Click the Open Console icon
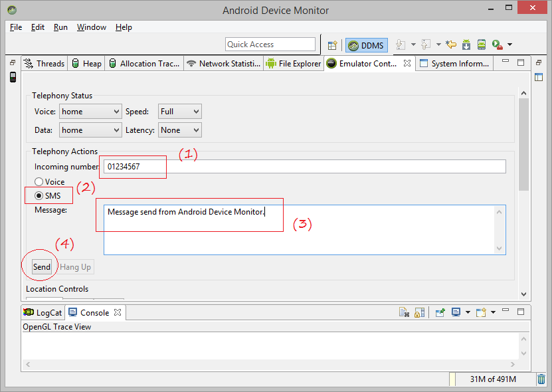The width and height of the screenshot is (552, 392). coord(481,312)
